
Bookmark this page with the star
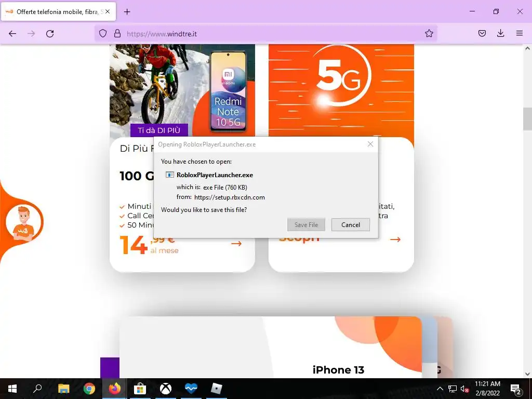point(429,33)
